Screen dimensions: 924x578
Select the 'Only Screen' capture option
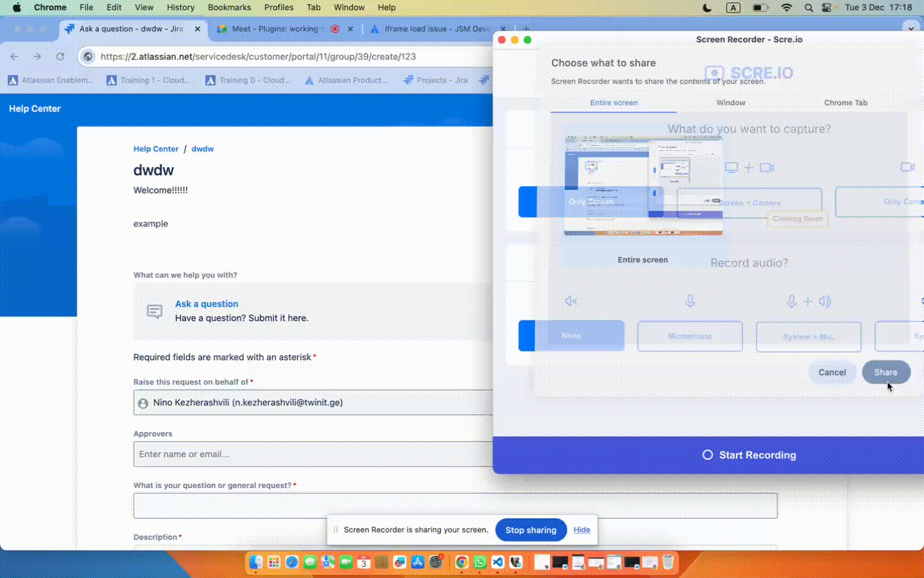[x=590, y=202]
